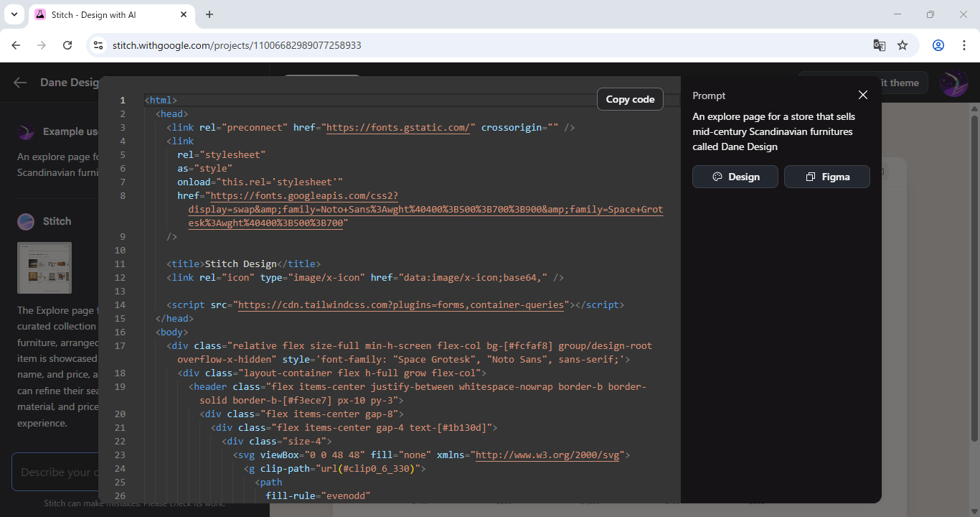Open the tab search dropdown arrow
980x517 pixels.
point(14,14)
